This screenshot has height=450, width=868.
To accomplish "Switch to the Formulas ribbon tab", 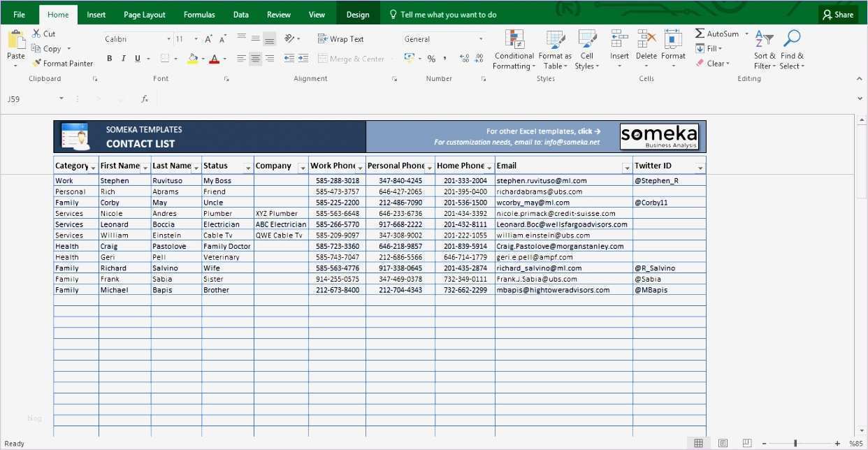I will (199, 14).
